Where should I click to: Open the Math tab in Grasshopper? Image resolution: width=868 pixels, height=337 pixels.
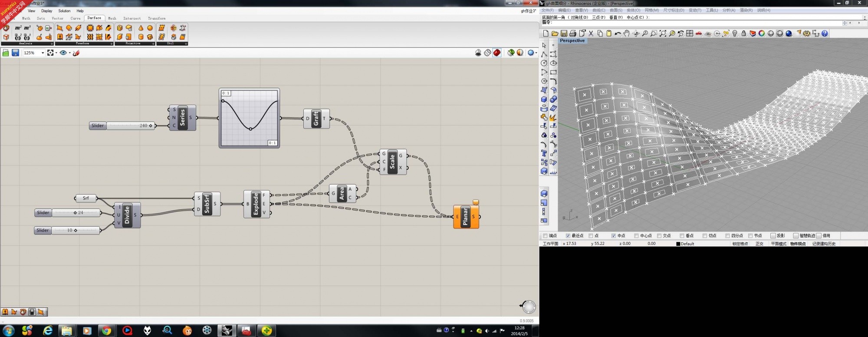point(26,18)
